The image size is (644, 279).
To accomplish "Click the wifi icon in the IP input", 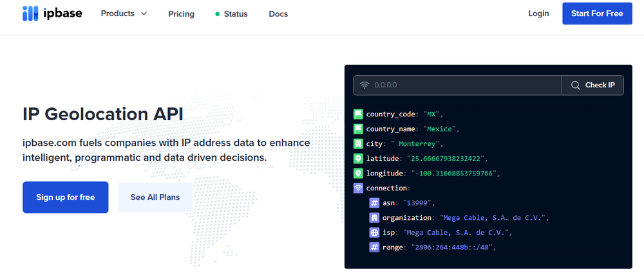I will [365, 85].
